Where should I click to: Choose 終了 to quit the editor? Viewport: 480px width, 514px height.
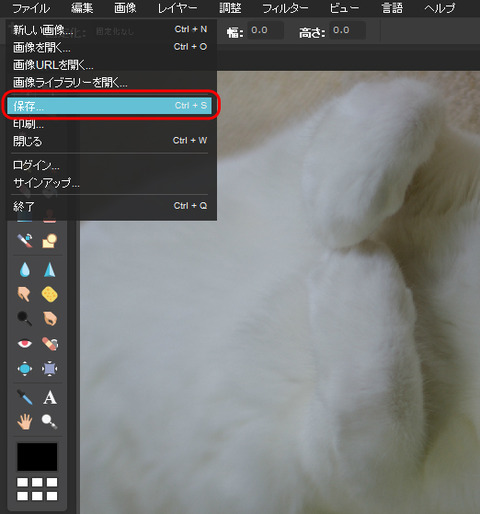tap(110, 206)
